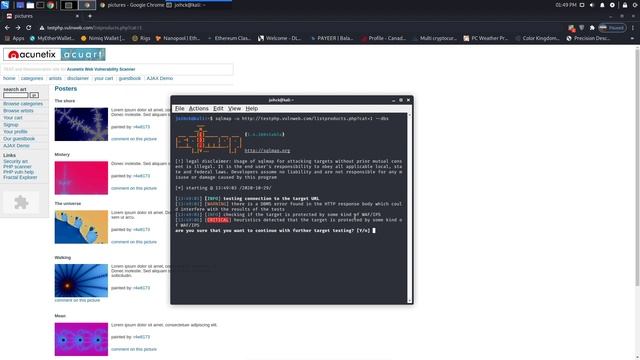This screenshot has width=640, height=360.
Task: Click the Mean poster thumbnail
Action: tap(81, 339)
